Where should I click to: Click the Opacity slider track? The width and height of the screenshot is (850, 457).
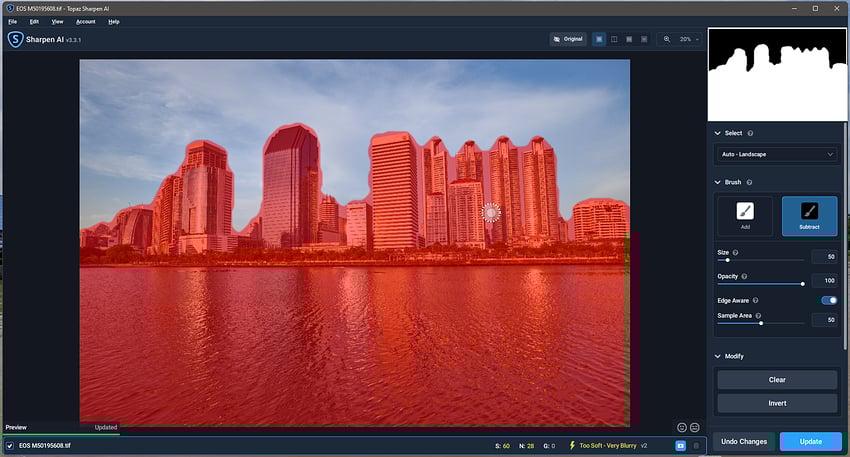760,284
